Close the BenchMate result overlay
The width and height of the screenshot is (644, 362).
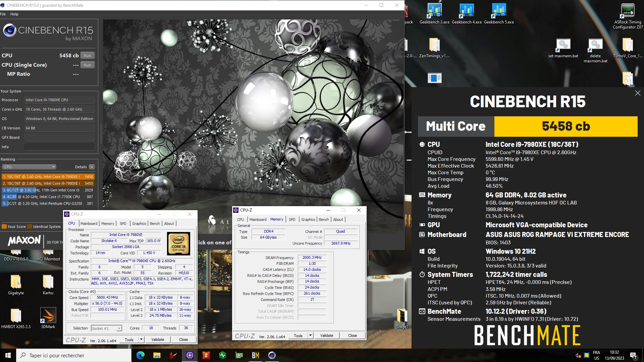(638, 93)
